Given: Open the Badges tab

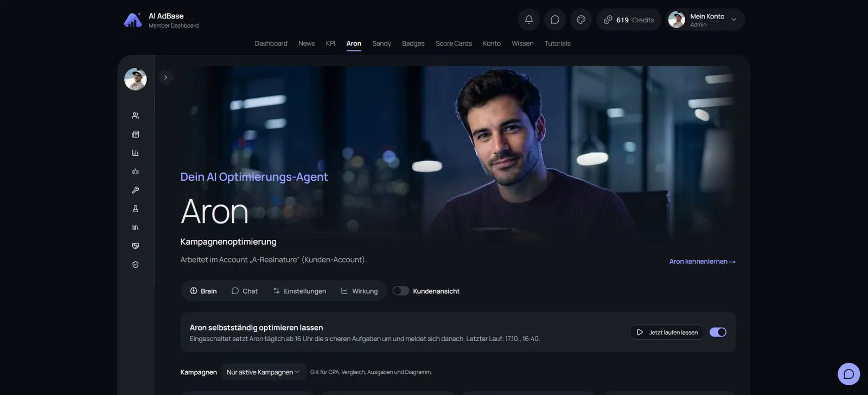Looking at the screenshot, I should pyautogui.click(x=413, y=43).
